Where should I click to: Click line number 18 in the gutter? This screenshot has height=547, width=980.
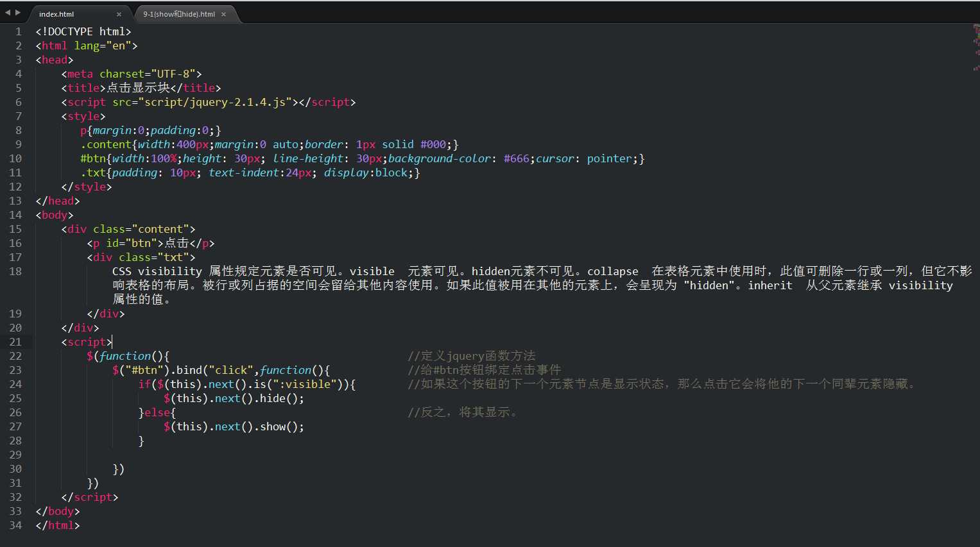15,271
